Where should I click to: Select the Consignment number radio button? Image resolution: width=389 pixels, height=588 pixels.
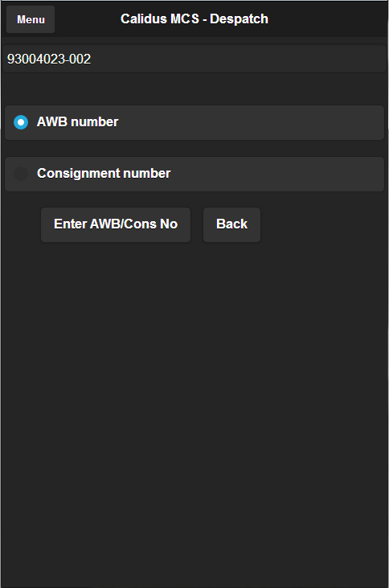point(194,174)
